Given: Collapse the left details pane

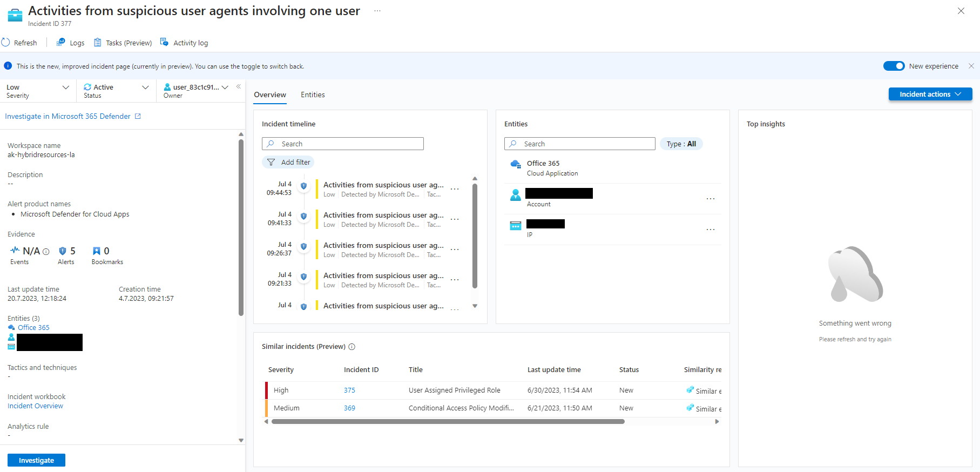Looking at the screenshot, I should [239, 86].
